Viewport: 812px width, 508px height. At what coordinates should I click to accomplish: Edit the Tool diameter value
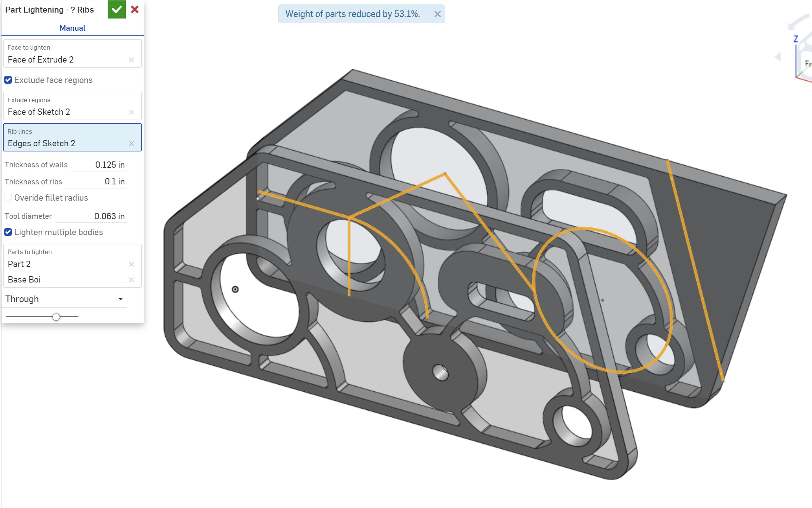pyautogui.click(x=91, y=216)
